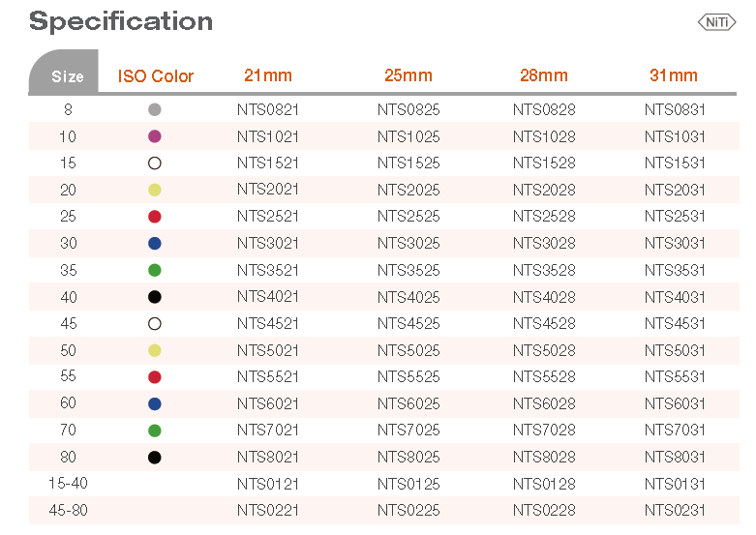The image size is (756, 535).
Task: Select the 21mm column header
Action: [x=268, y=75]
